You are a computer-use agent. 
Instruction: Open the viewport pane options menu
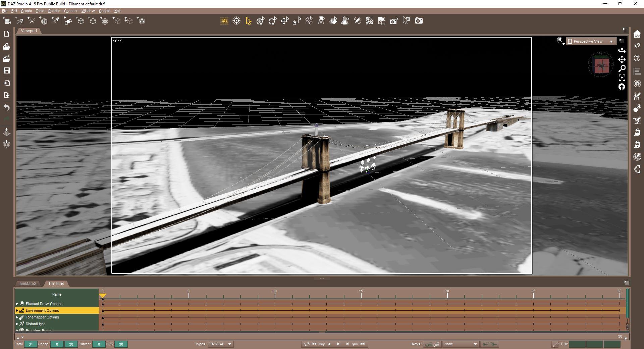point(625,30)
